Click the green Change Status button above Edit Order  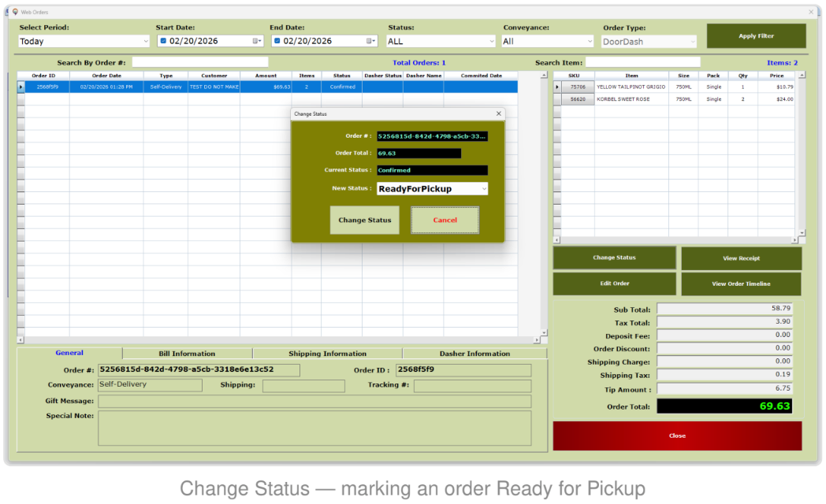614,258
